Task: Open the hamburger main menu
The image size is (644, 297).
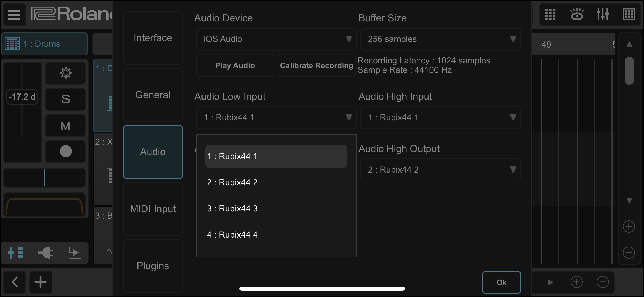Action: tap(14, 15)
